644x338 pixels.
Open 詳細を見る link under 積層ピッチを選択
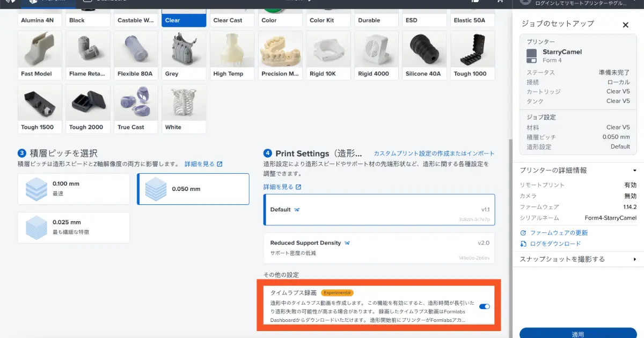(x=203, y=164)
